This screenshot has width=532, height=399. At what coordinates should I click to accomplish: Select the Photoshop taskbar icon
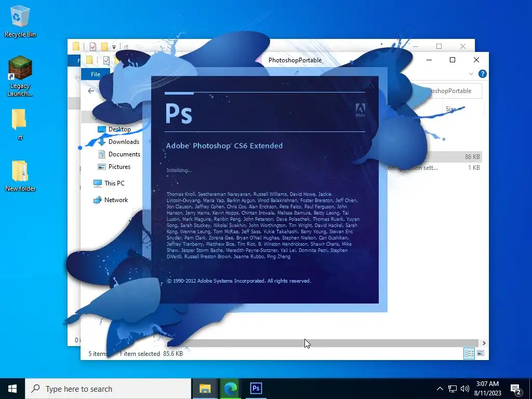[x=256, y=389]
